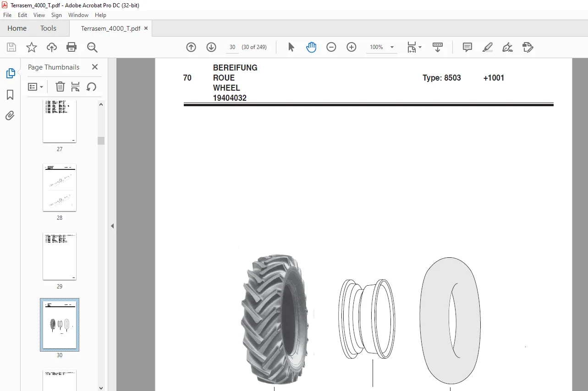
Task: Add a bookmark with the star icon
Action: coord(32,47)
